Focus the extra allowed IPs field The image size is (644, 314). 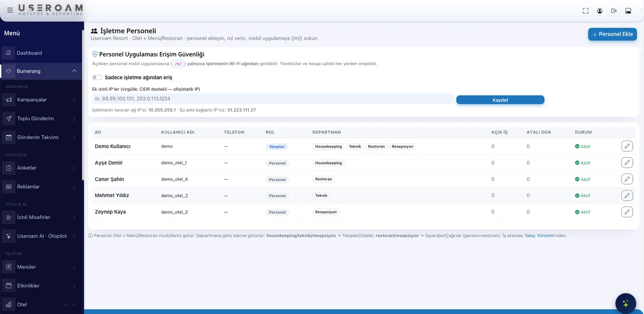(272, 99)
